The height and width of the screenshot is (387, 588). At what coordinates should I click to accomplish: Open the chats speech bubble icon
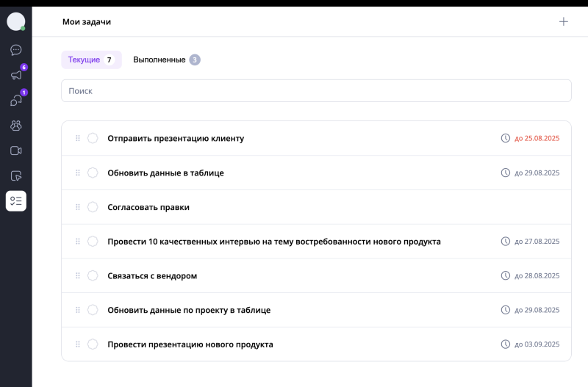pos(15,50)
